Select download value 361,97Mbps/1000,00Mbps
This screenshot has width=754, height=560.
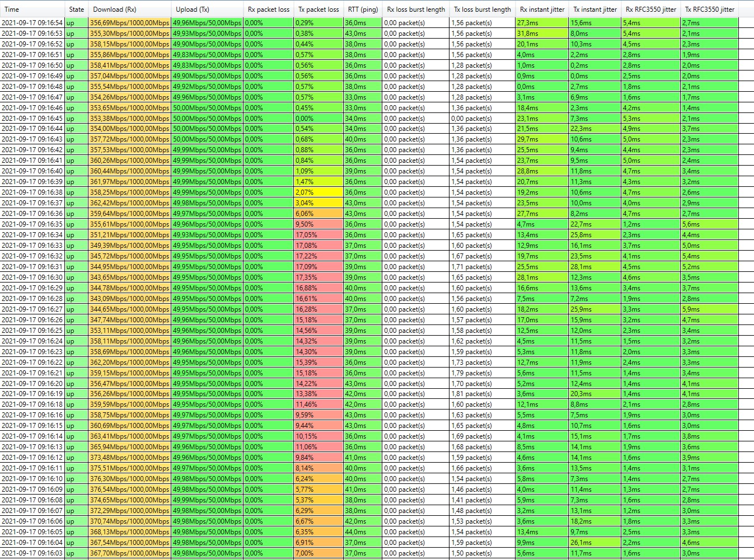point(130,182)
